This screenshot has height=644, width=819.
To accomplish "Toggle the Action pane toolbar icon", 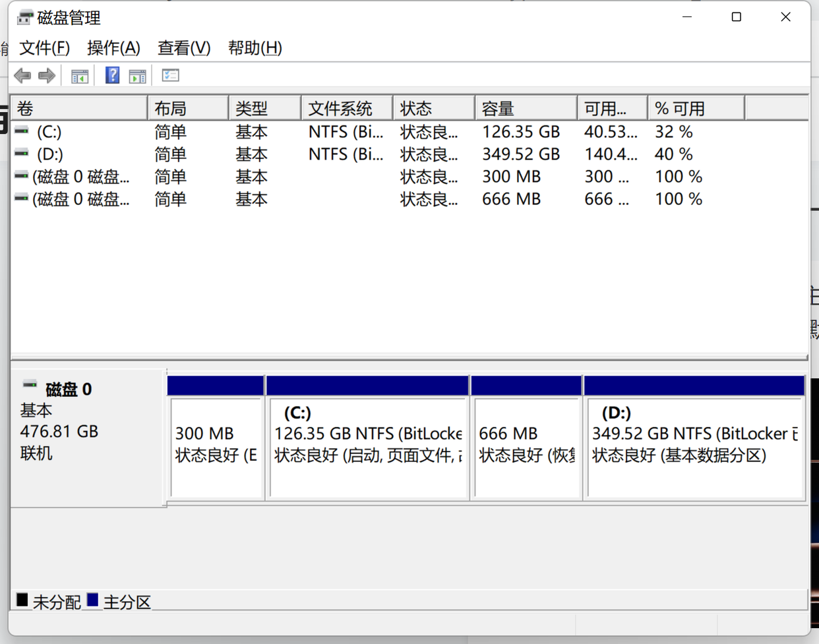I will [138, 76].
